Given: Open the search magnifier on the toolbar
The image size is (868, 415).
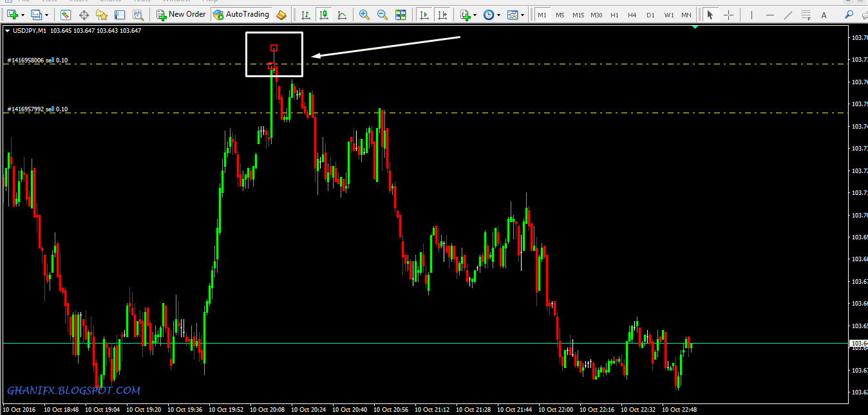Looking at the screenshot, I should (849, 14).
